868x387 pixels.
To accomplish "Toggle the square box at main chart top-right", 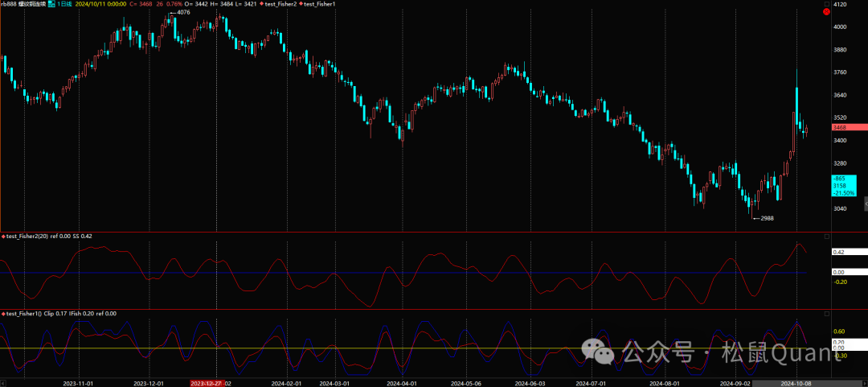I will coord(825,4).
